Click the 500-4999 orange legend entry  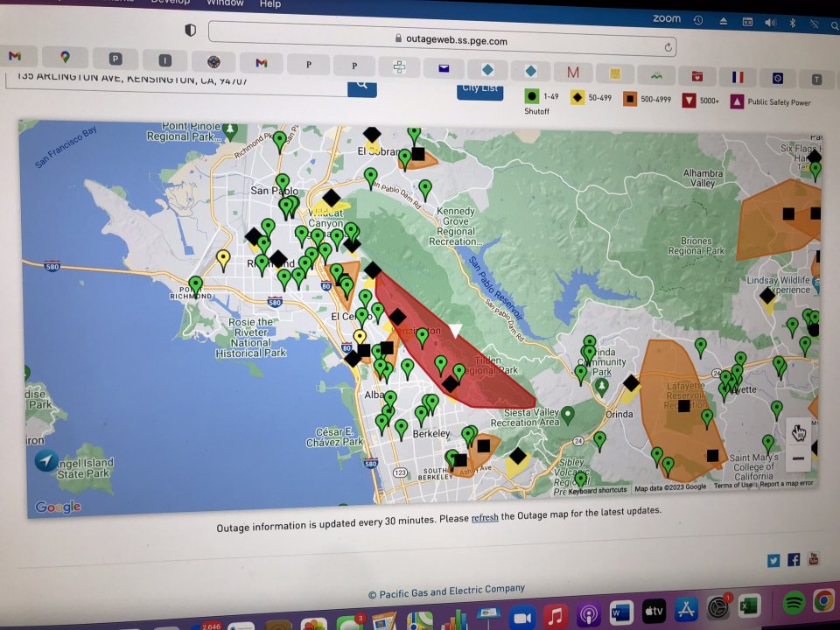point(647,99)
